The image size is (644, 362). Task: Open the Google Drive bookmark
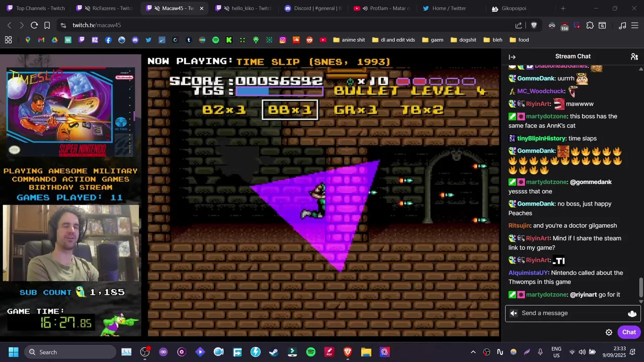[x=54, y=40]
